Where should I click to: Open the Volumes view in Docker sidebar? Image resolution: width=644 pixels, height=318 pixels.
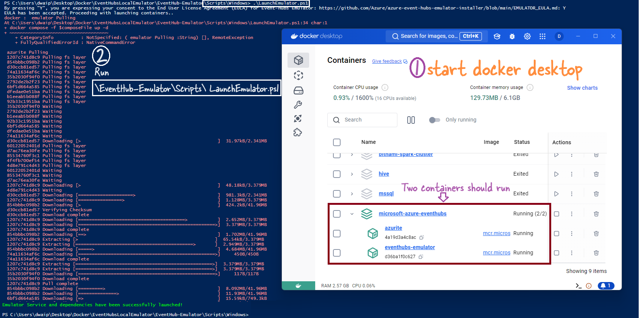point(299,90)
